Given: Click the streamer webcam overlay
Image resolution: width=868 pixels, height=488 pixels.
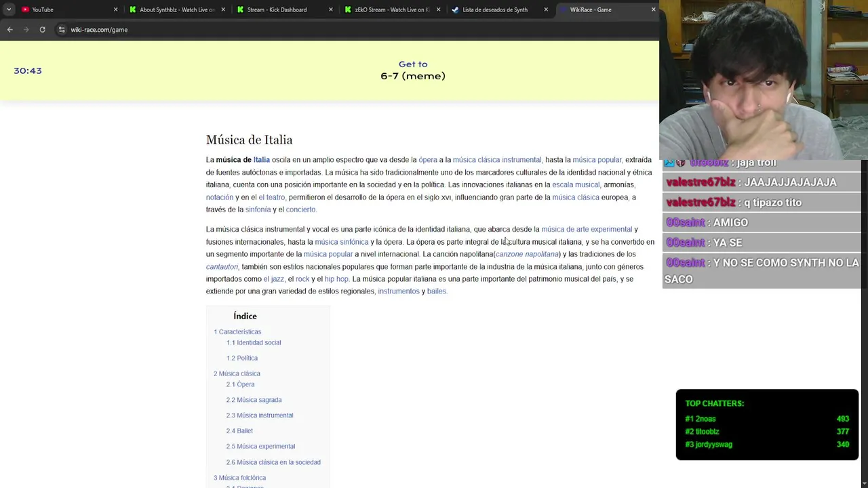Looking at the screenshot, I should 764,79.
